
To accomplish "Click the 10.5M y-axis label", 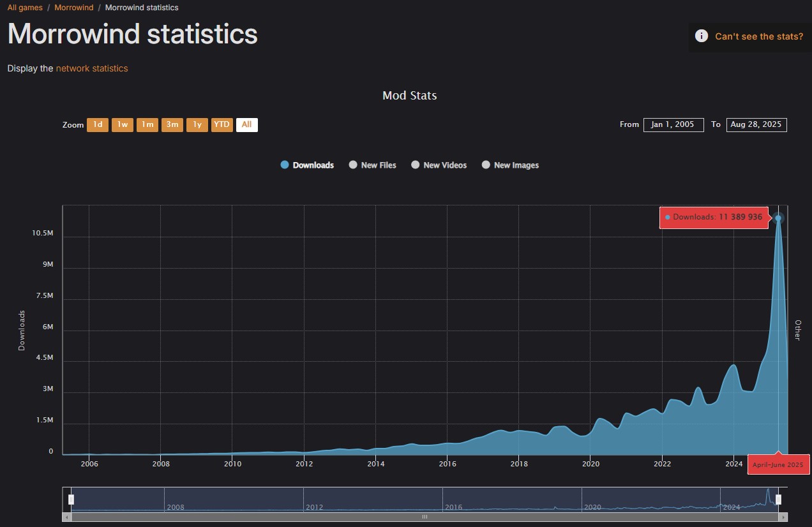I will [42, 234].
